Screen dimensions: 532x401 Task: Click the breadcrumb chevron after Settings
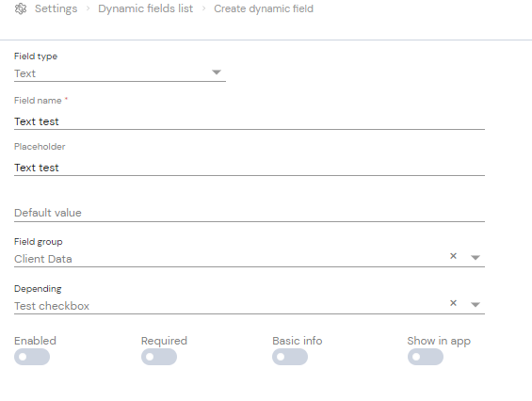click(88, 8)
